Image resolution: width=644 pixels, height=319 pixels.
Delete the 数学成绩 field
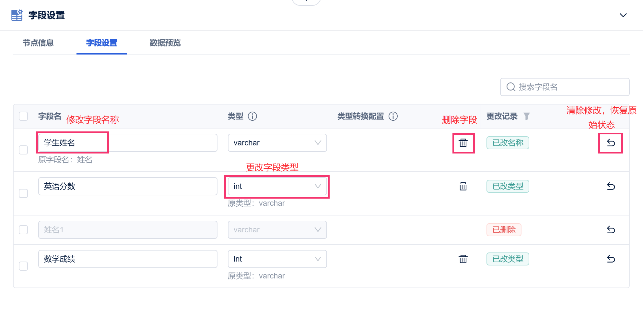pos(463,259)
